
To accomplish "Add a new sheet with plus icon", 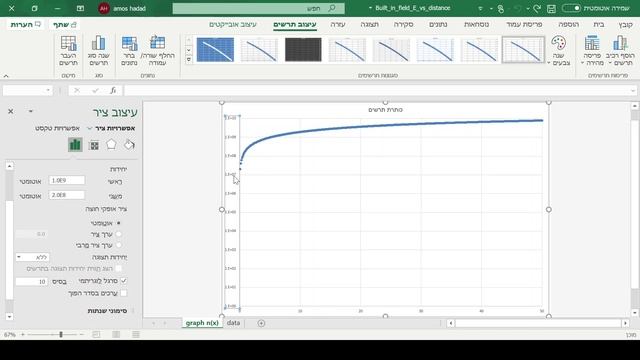I will click(x=261, y=323).
